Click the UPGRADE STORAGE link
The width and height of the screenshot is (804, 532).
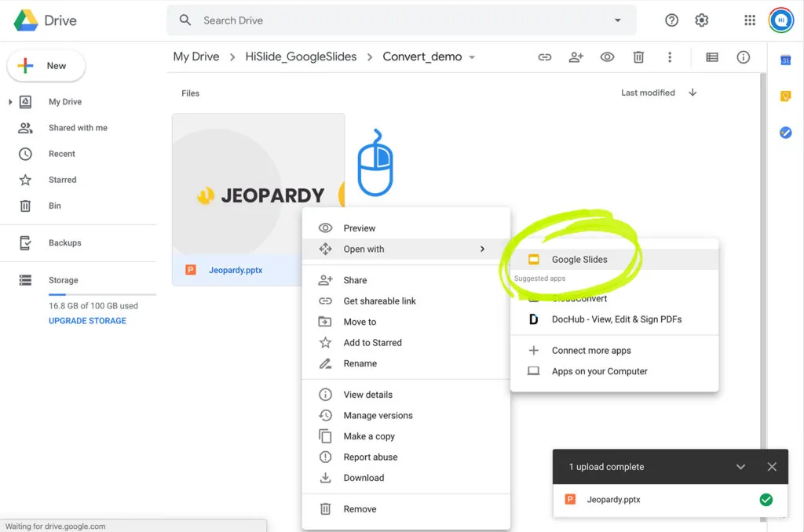coord(87,321)
